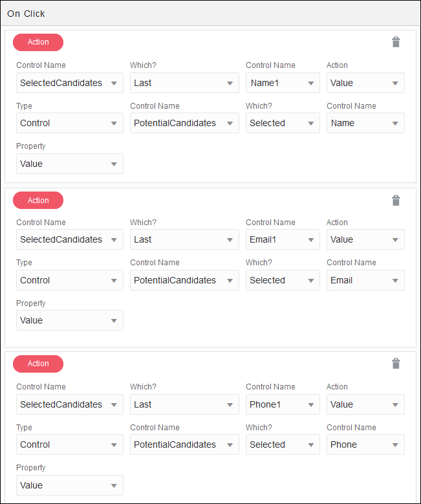Open the Phone1 control name dropdown
Image resolution: width=421 pixels, height=504 pixels.
click(283, 404)
